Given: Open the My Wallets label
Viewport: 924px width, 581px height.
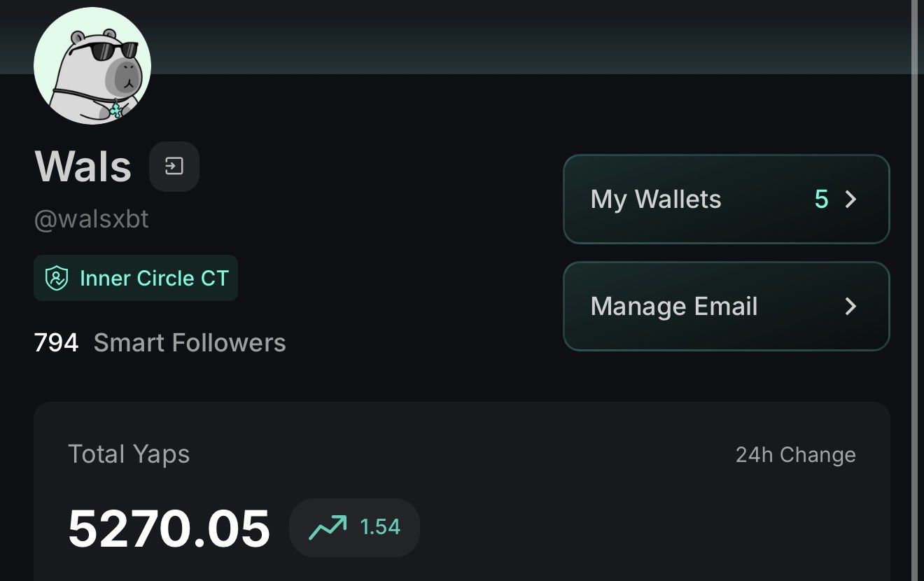Looking at the screenshot, I should 655,199.
